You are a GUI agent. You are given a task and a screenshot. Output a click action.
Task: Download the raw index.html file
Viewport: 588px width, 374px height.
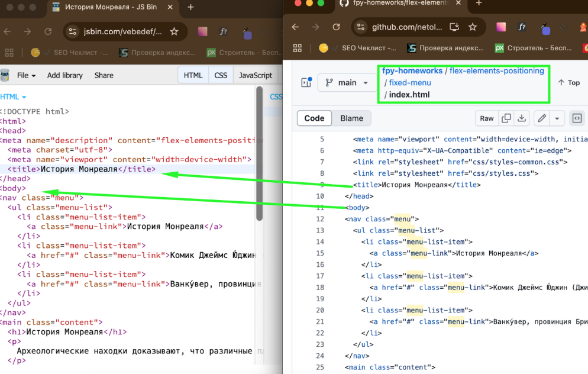(522, 118)
